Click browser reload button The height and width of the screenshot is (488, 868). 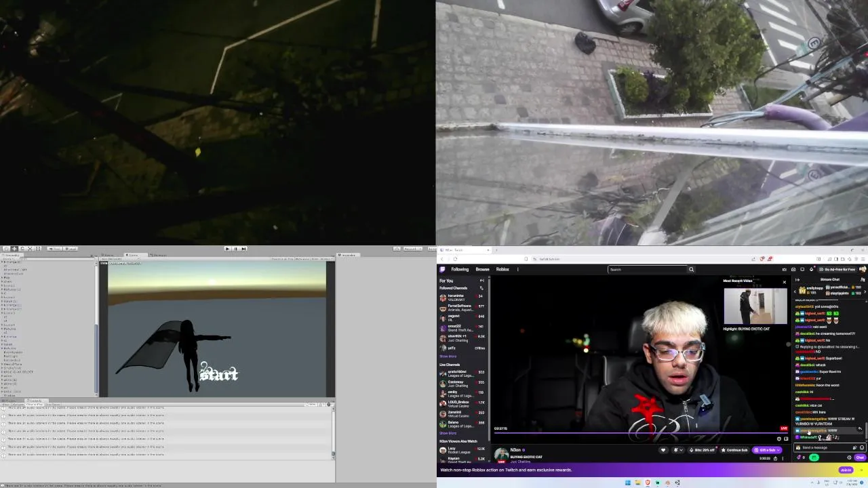[x=455, y=259]
